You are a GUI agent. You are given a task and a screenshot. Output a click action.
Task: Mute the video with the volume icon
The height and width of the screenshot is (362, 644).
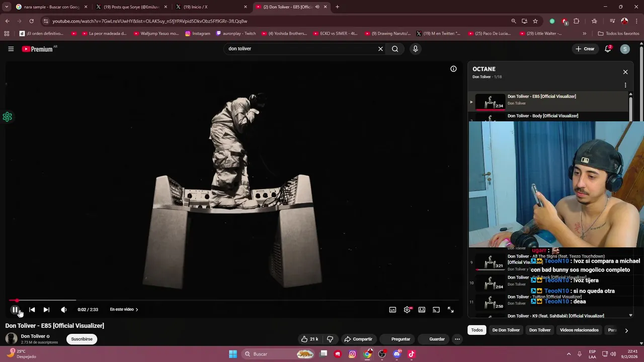63,310
